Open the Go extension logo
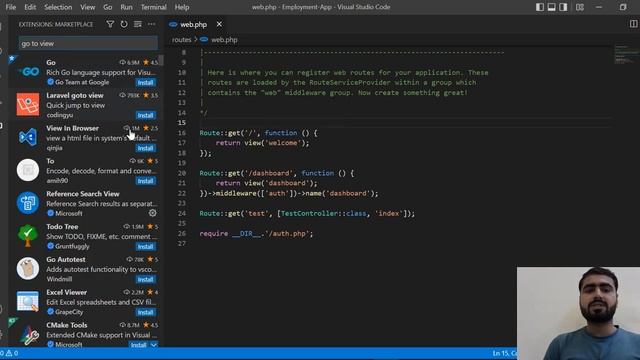 [x=28, y=72]
